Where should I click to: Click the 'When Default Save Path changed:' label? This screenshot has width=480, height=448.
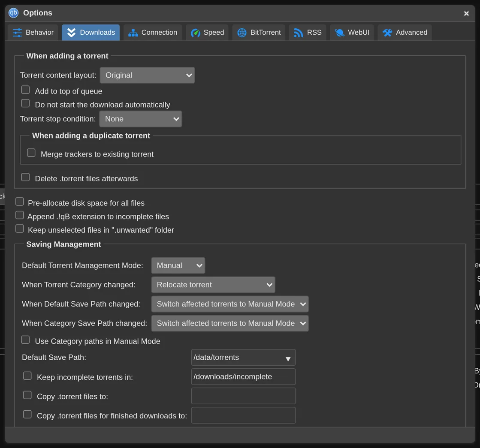coord(81,304)
